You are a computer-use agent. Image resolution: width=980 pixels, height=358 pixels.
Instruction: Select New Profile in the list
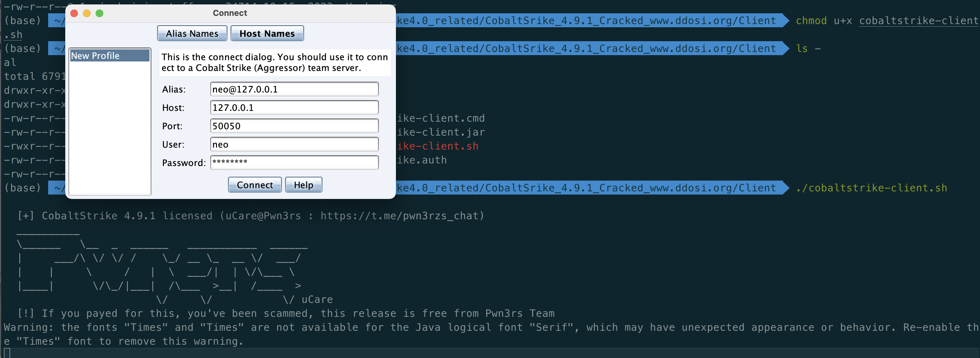coord(110,55)
